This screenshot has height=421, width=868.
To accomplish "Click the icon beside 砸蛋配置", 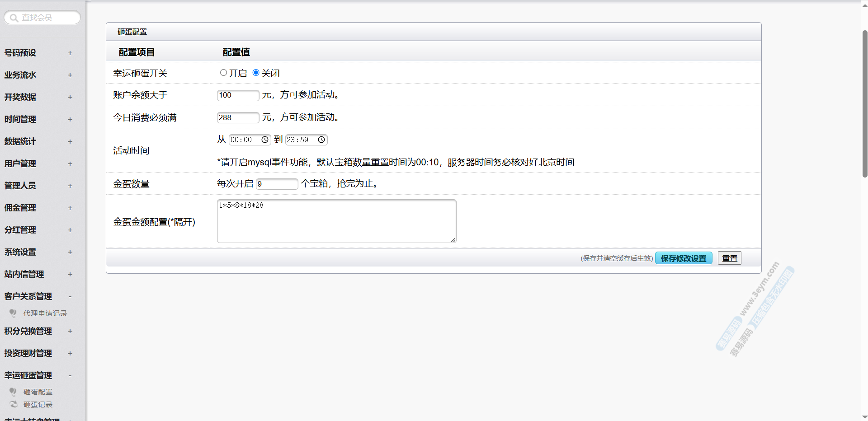I will pyautogui.click(x=13, y=392).
